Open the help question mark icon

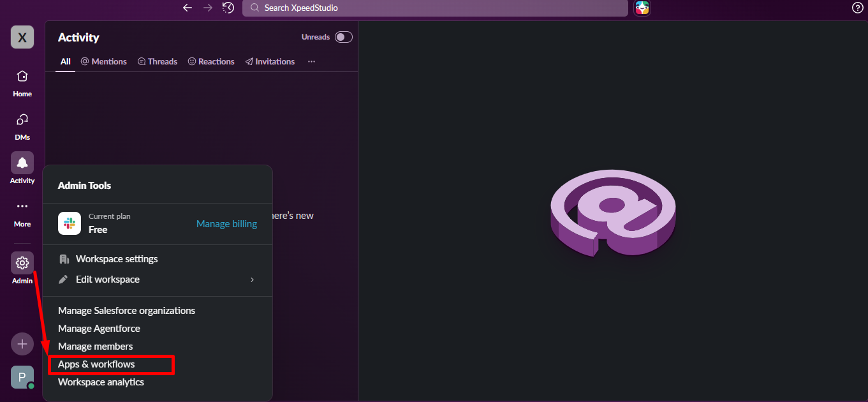coord(857,8)
